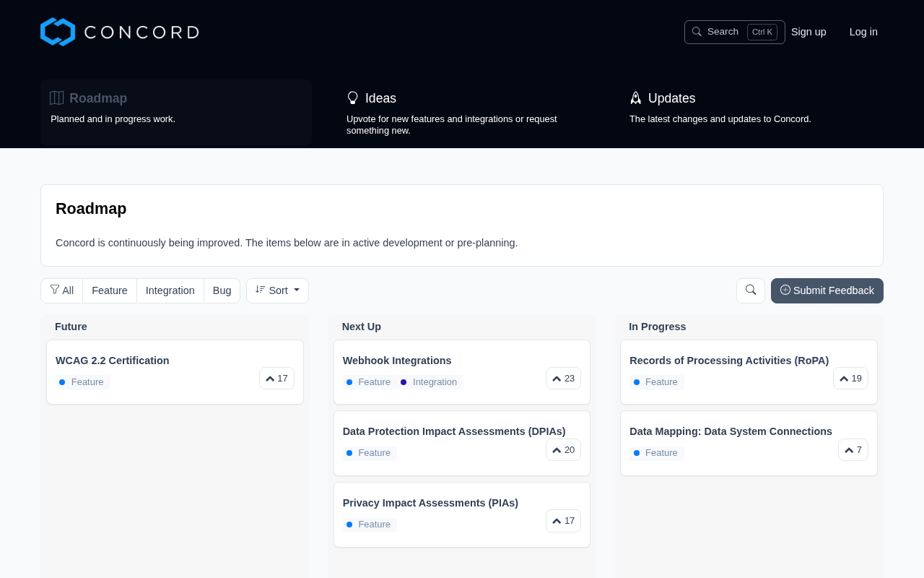Viewport: 924px width, 578px height.
Task: Select the All filter
Action: [62, 290]
